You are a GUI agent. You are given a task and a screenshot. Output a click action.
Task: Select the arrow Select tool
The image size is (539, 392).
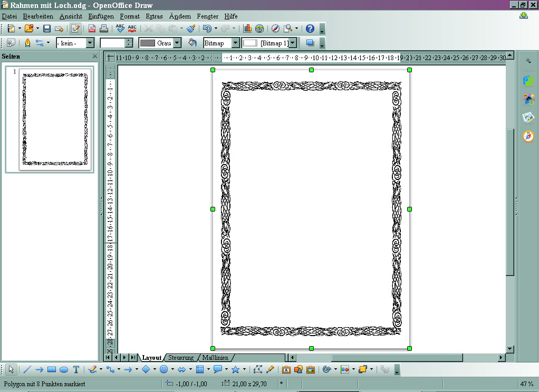pos(11,369)
